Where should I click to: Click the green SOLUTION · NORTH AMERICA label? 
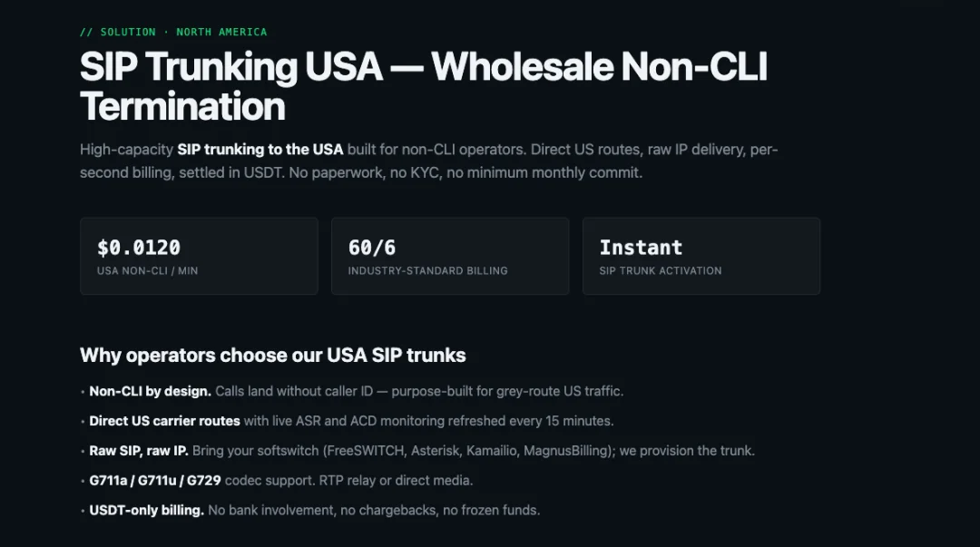tap(173, 32)
